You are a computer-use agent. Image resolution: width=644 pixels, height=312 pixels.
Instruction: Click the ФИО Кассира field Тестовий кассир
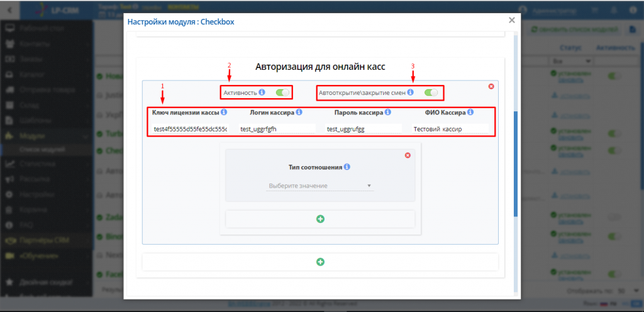(x=450, y=129)
